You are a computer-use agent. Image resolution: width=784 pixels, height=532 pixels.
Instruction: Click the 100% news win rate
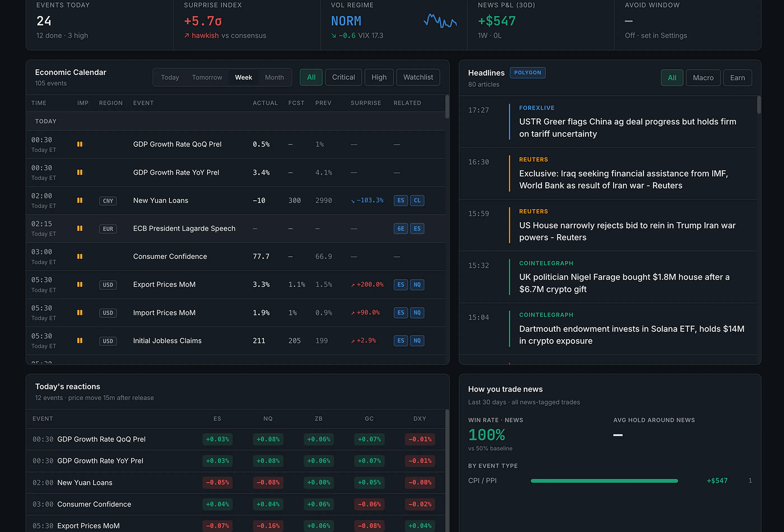pyautogui.click(x=486, y=435)
